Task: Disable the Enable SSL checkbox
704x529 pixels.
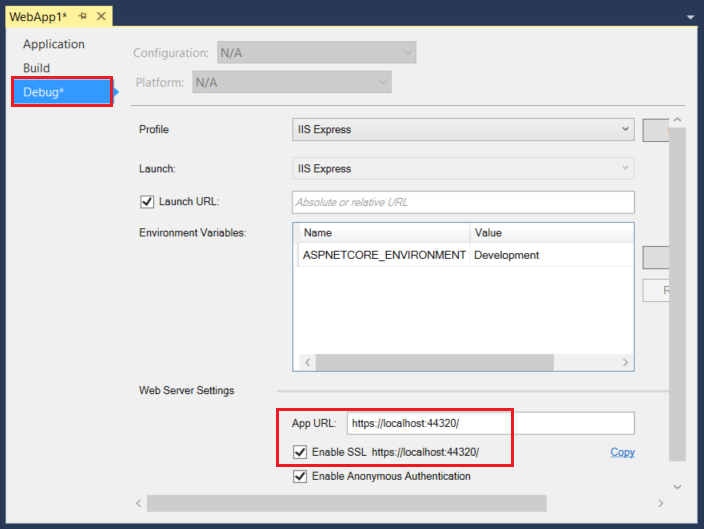Action: [300, 452]
